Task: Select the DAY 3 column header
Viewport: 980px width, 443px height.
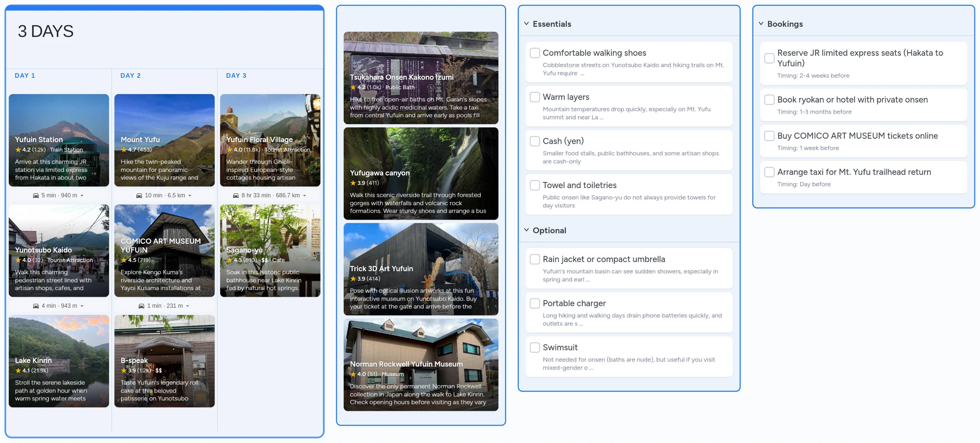Action: [236, 75]
